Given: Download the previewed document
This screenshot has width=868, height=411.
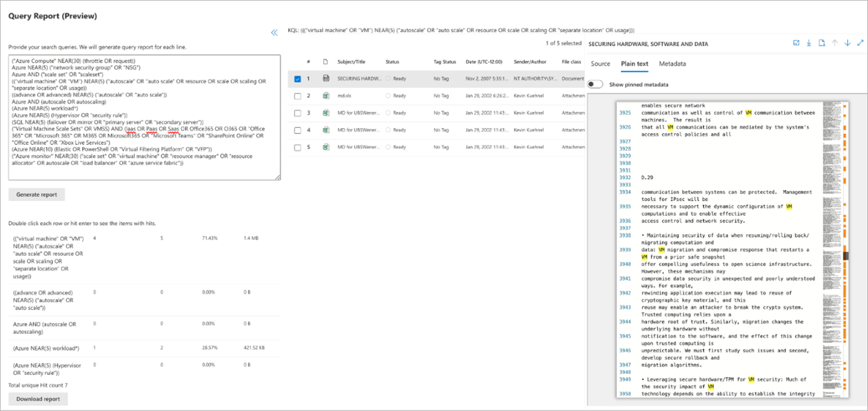Looking at the screenshot, I should 809,43.
